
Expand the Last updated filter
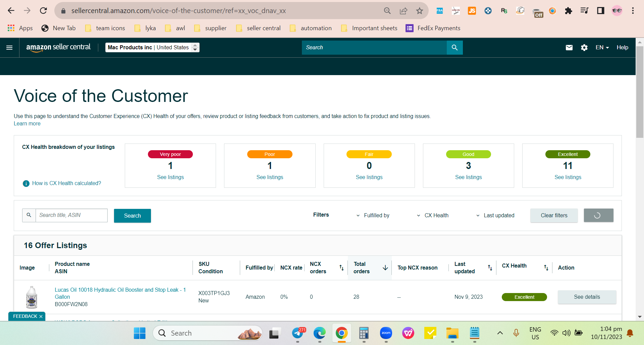[495, 216]
